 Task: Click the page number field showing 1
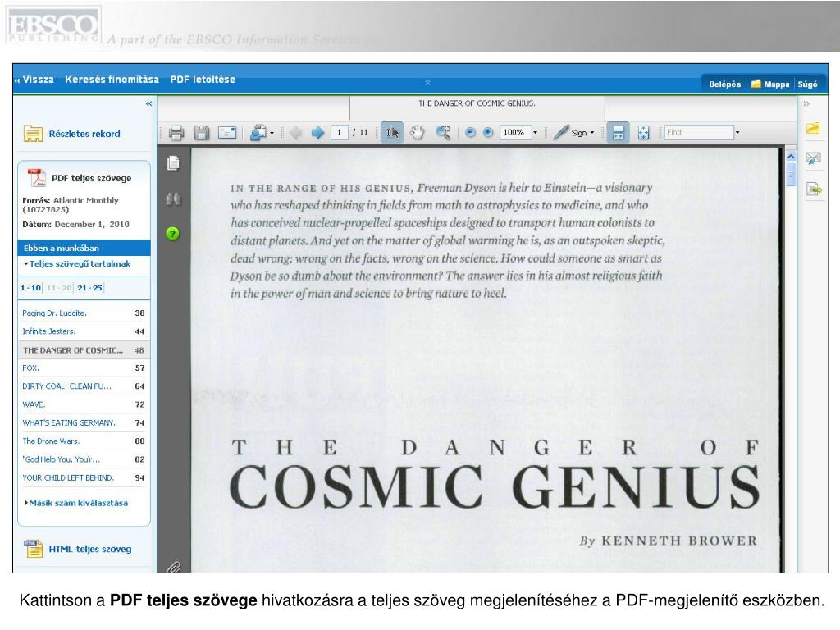click(339, 132)
